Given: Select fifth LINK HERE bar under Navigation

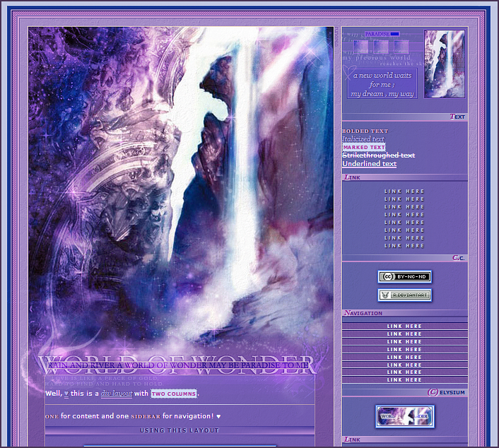Looking at the screenshot, I should [404, 358].
